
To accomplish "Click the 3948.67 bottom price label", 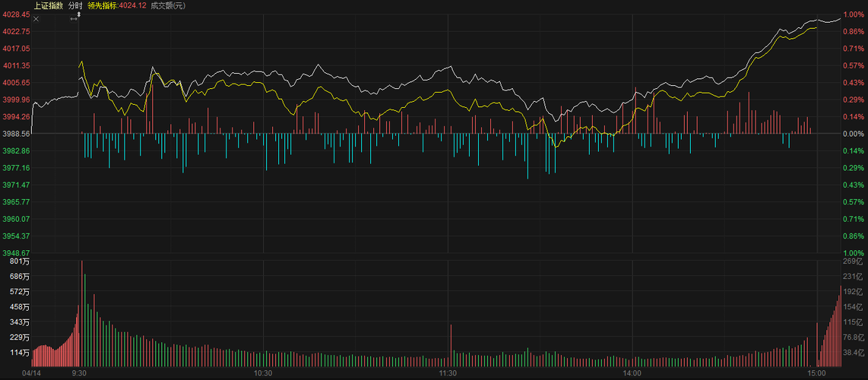I will click(16, 253).
